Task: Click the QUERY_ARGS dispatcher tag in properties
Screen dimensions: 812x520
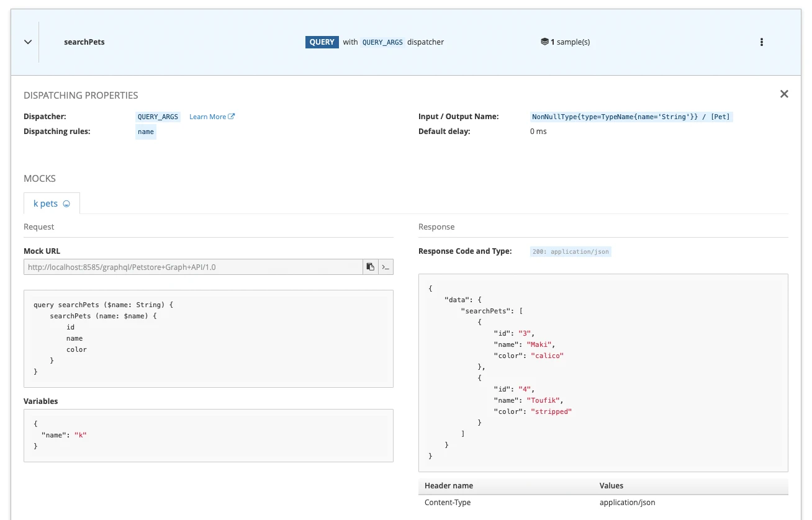Action: click(x=158, y=117)
